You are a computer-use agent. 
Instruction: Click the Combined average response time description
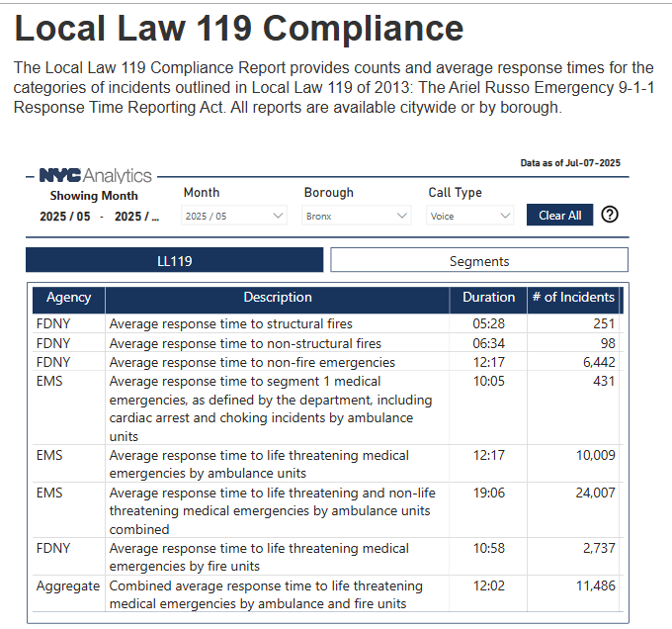tap(266, 594)
